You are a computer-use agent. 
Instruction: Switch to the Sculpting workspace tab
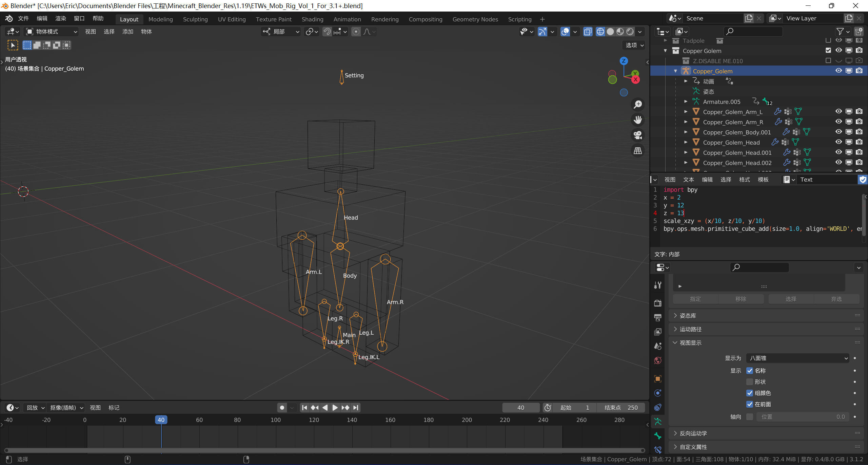point(195,19)
